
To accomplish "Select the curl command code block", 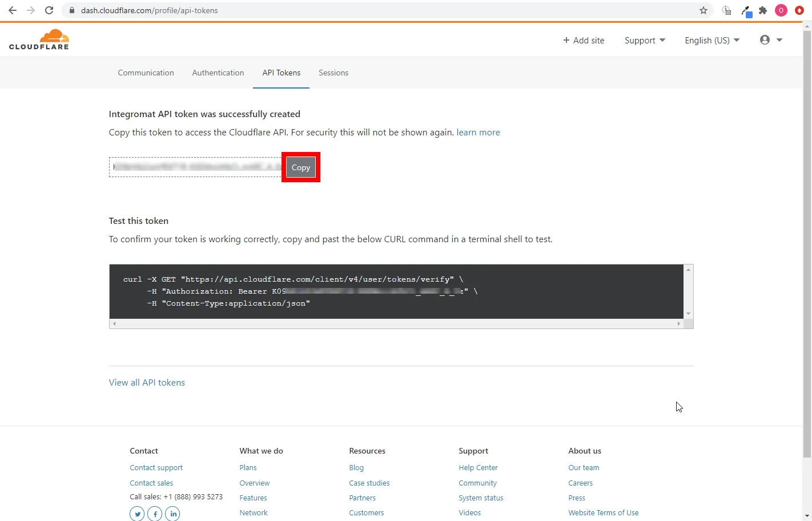I will point(396,291).
